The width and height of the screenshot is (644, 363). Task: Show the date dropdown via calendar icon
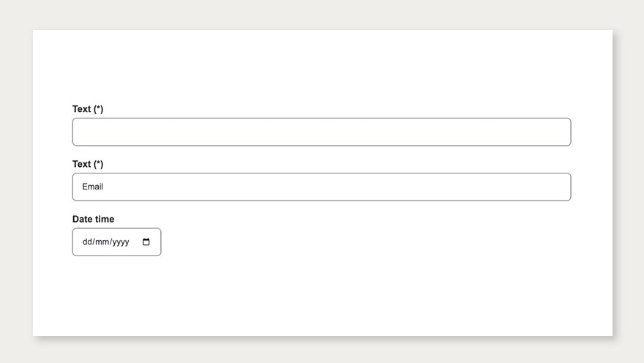point(146,242)
